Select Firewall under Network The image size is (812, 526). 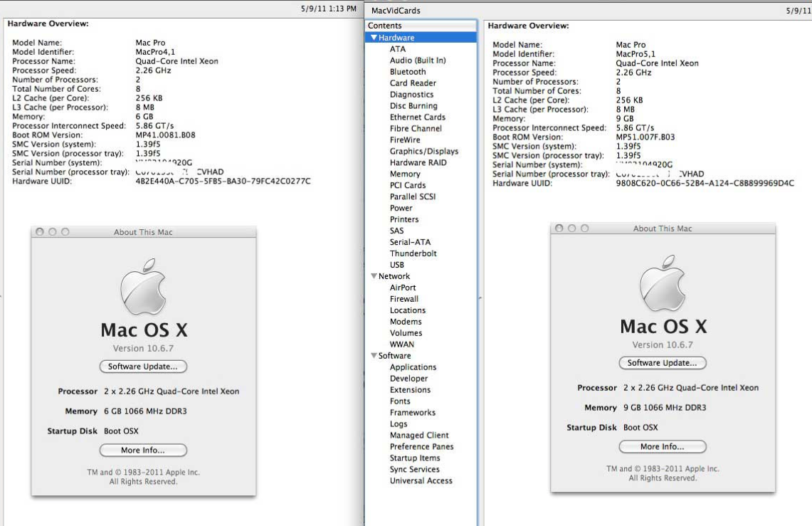404,300
